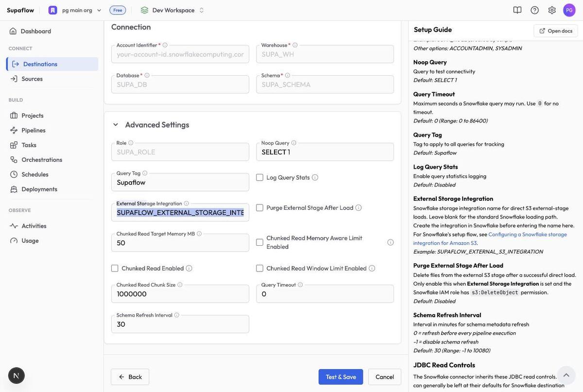The height and width of the screenshot is (392, 583).
Task: Select Destinations in sidebar
Action: click(52, 64)
